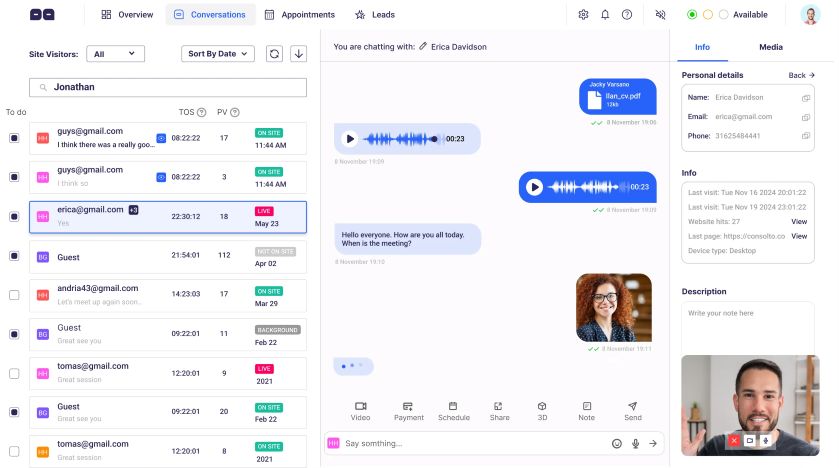Image resolution: width=839 pixels, height=468 pixels.
Task: Click the description note text area
Action: (748, 326)
